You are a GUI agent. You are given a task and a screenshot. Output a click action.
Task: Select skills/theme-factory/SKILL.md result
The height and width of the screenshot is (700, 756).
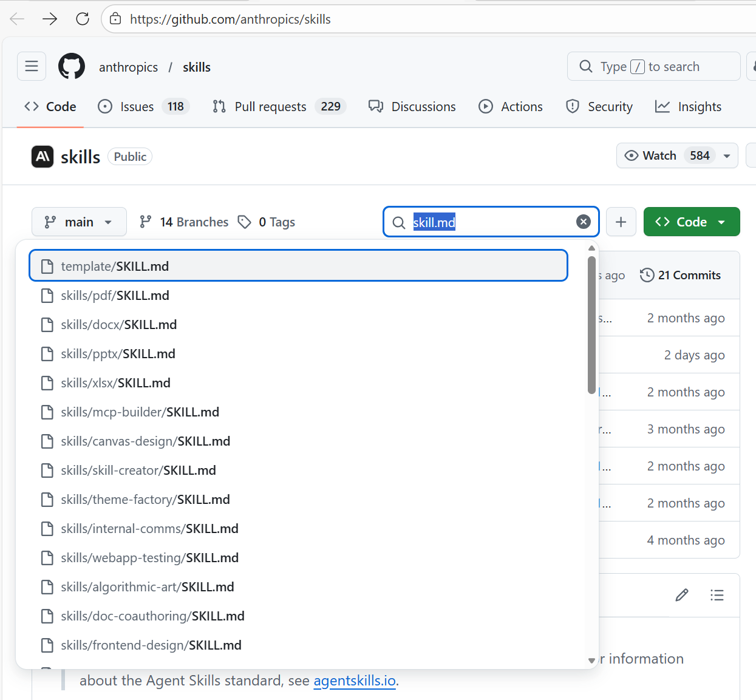pyautogui.click(x=298, y=499)
